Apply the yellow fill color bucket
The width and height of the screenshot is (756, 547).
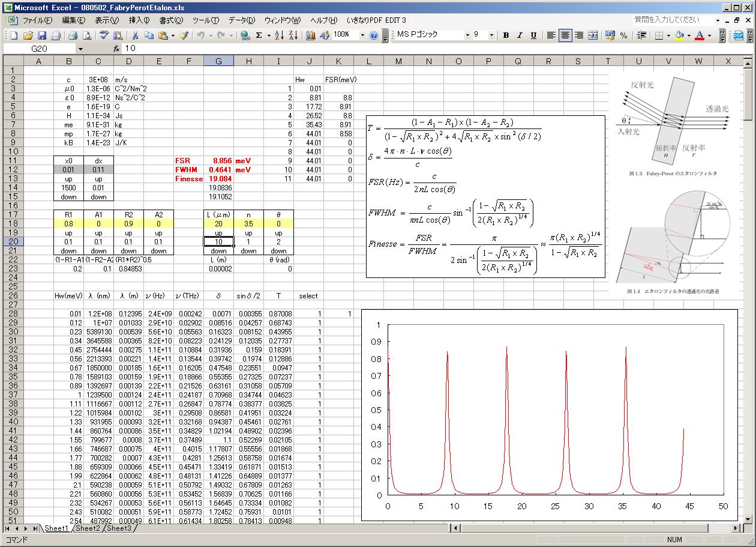coord(679,35)
